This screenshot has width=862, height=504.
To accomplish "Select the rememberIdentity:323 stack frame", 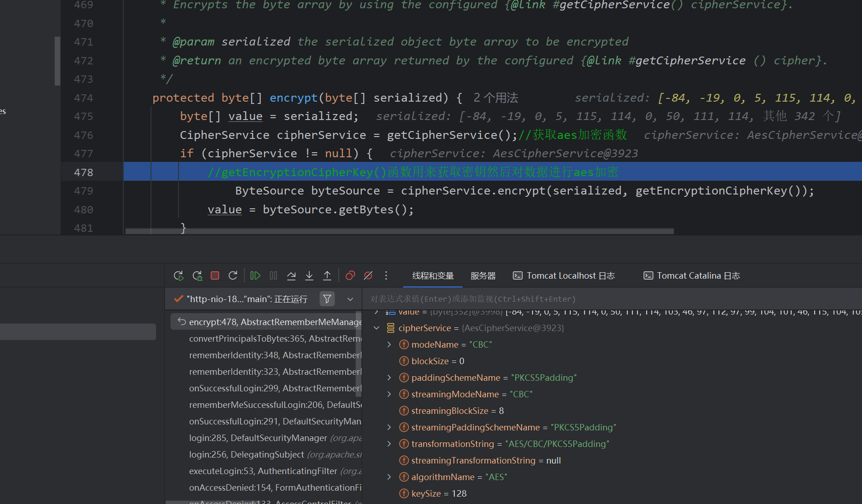I will click(x=266, y=372).
